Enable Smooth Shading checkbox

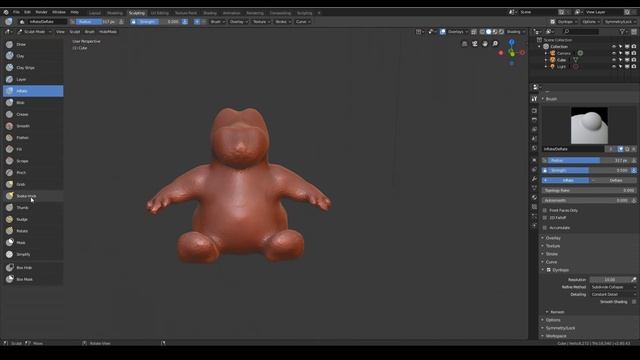click(634, 302)
